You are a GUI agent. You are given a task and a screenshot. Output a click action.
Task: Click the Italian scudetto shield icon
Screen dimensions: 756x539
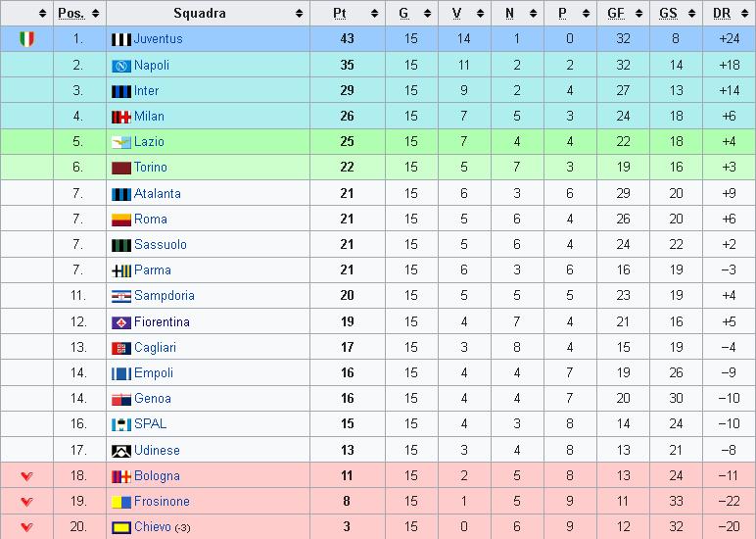pos(27,38)
